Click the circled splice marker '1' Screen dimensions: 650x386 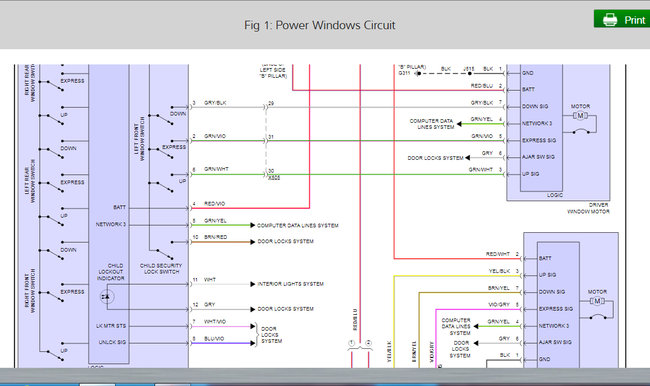(352, 343)
